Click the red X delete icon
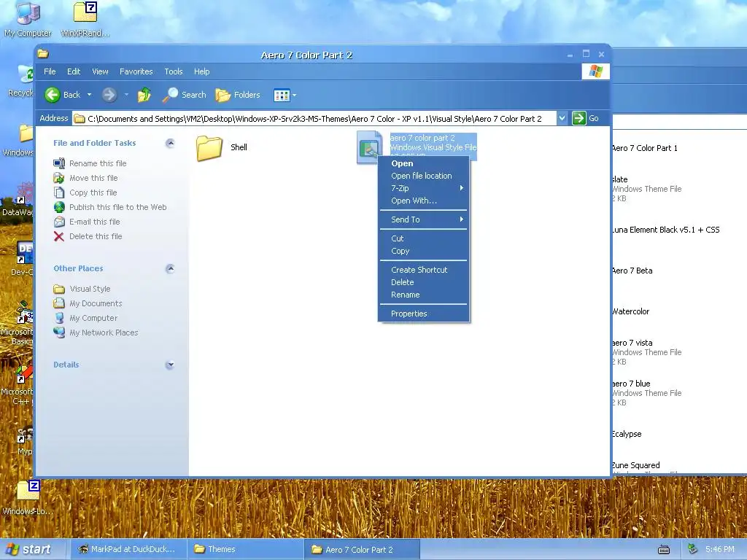The width and height of the screenshot is (747, 560). (x=59, y=236)
